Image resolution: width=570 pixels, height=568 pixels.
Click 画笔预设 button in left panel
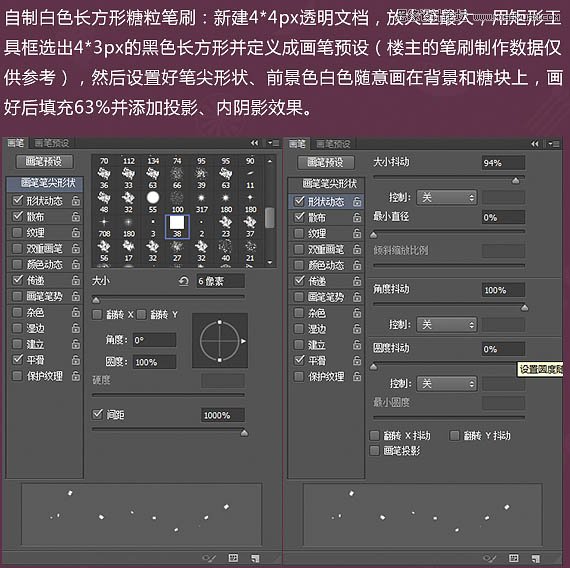tap(44, 161)
